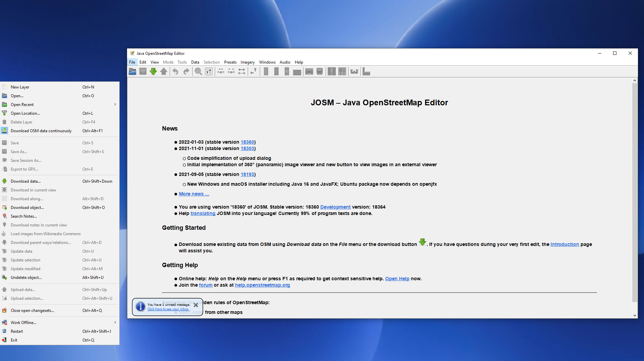Viewport: 644px width, 361px height.
Task: Open the Audio menu
Action: (285, 62)
